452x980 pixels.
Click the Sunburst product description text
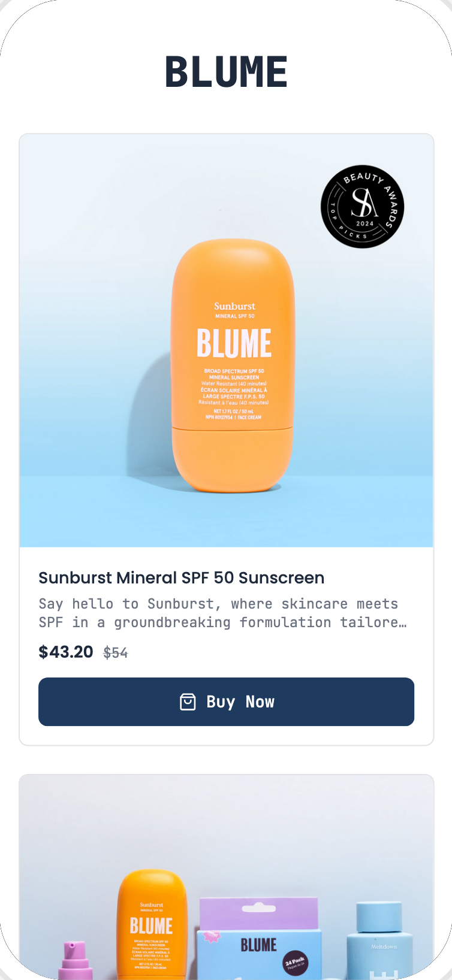222,613
